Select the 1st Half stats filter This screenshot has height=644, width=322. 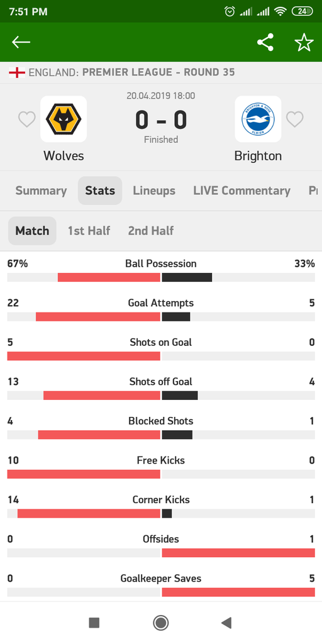click(89, 231)
